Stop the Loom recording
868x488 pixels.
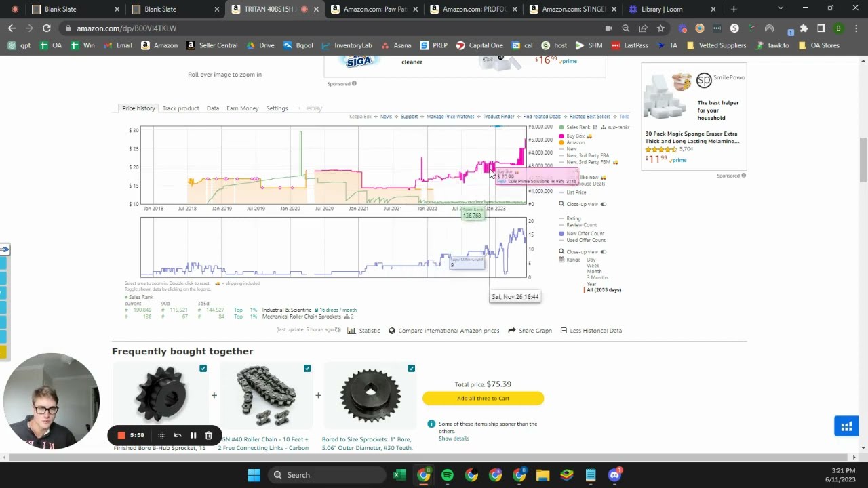(x=121, y=435)
